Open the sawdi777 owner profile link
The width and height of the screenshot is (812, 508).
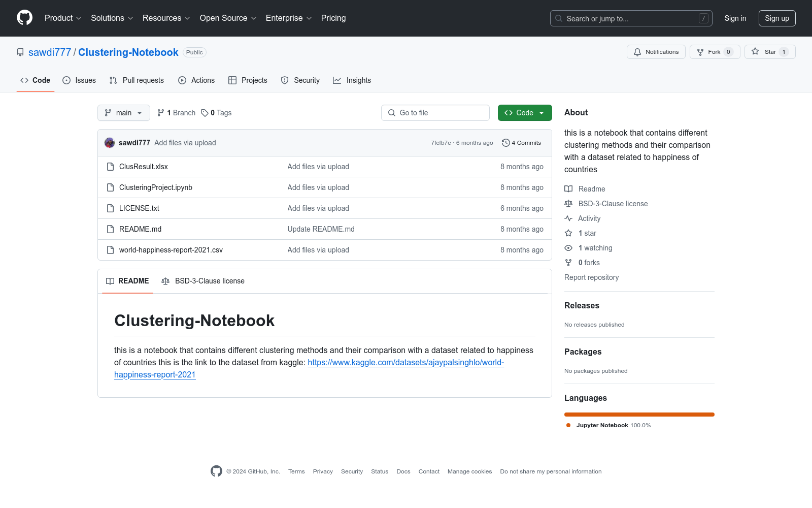point(50,52)
